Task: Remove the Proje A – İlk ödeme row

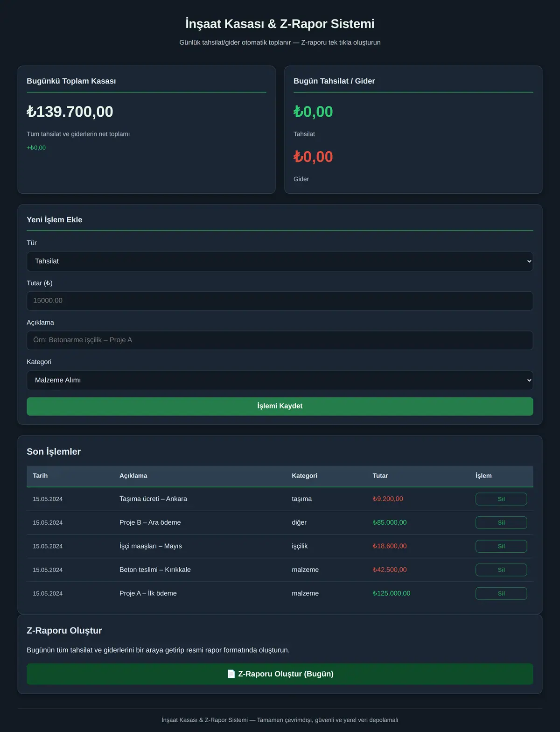Action: pos(501,593)
